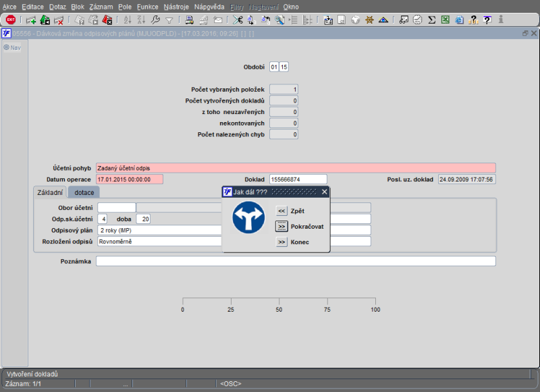
Task: Click the green duplicate record icon
Action: (45, 20)
